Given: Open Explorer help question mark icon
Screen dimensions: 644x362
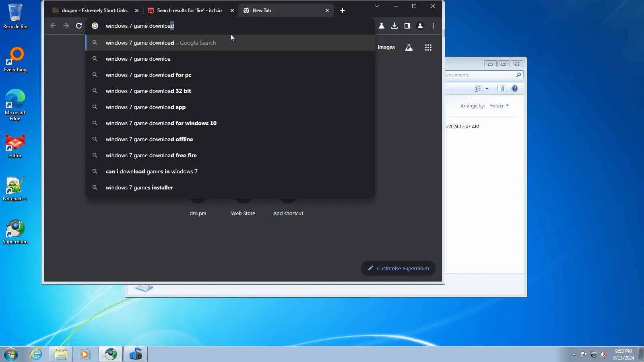Looking at the screenshot, I should pyautogui.click(x=515, y=88).
